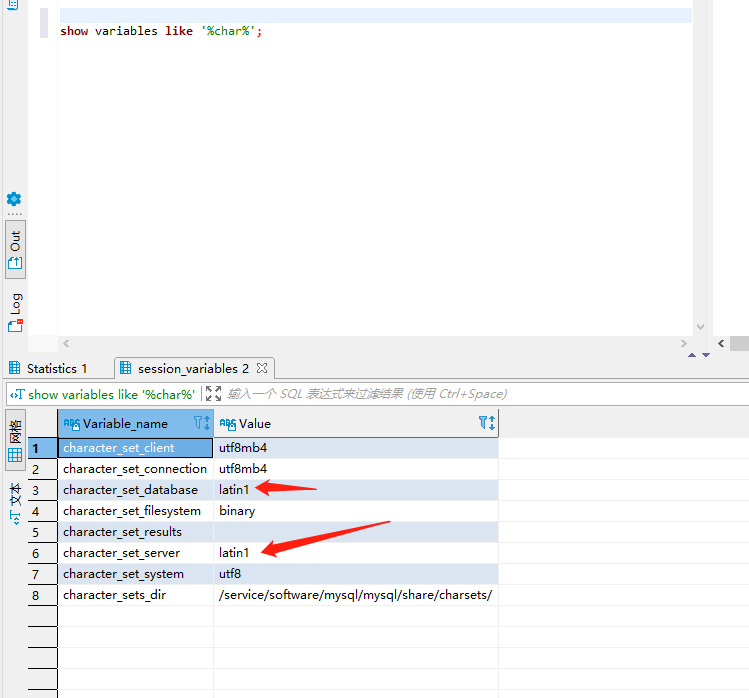Select the character_sets_dir cell
The image size is (749, 698).
coord(135,595)
